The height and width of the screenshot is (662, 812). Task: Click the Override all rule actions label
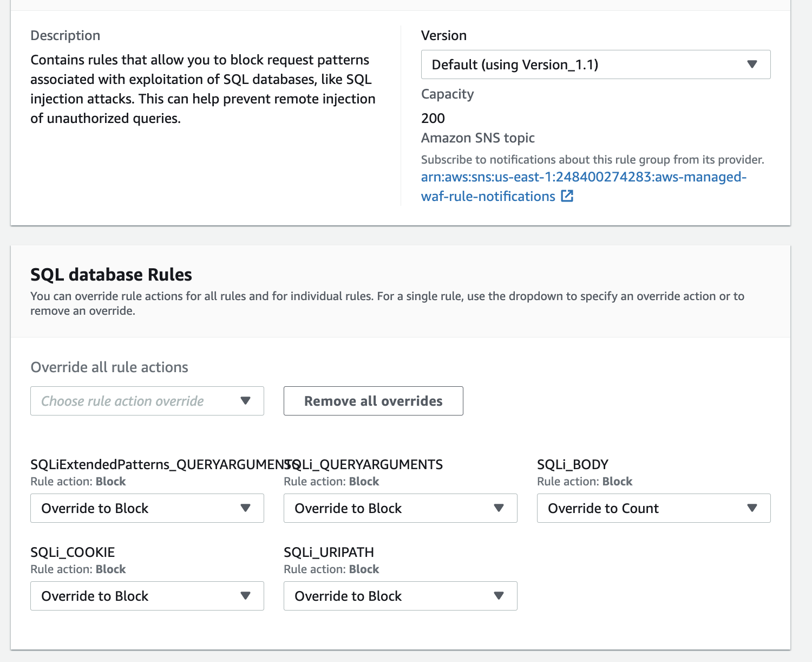(109, 367)
